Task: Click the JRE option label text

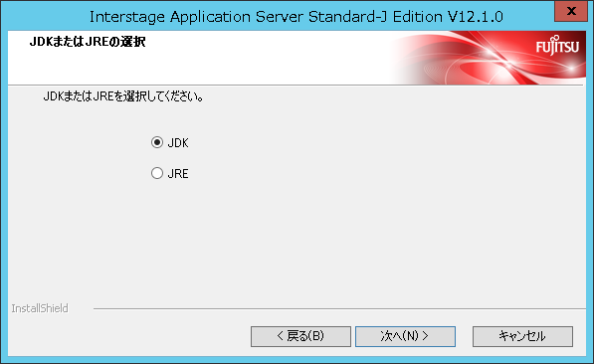Action: tap(178, 173)
